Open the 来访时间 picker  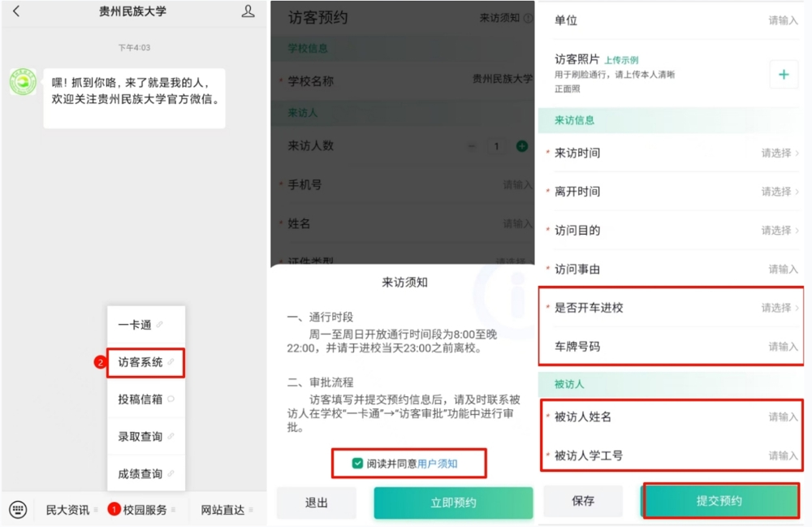coord(672,153)
